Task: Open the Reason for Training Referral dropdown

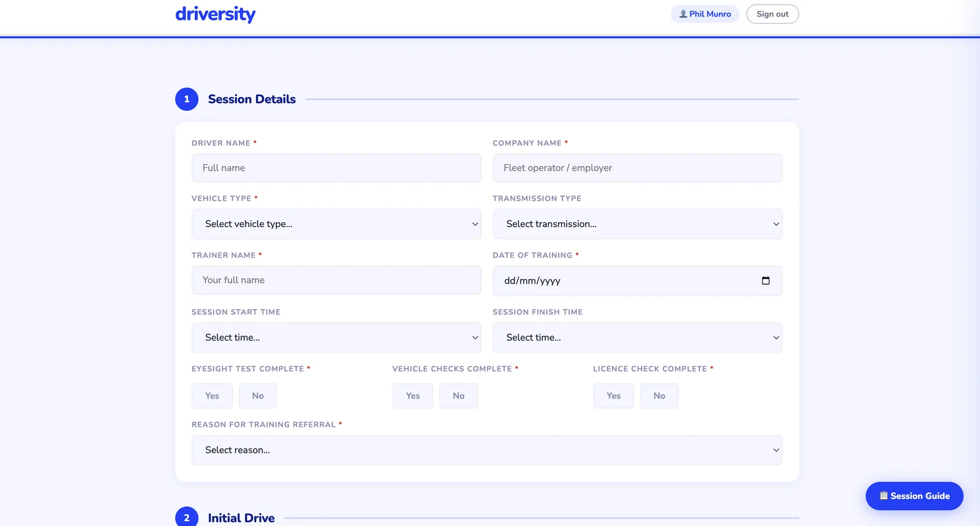Action: tap(487, 450)
